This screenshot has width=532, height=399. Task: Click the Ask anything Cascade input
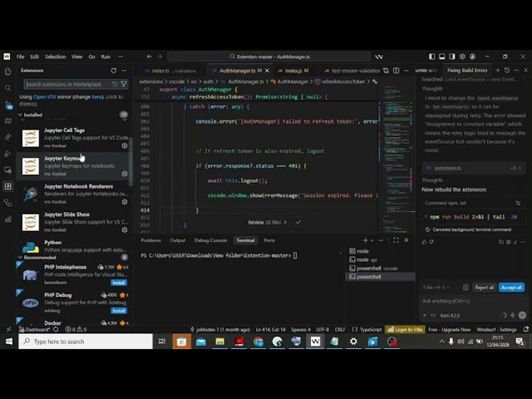[x=471, y=301]
